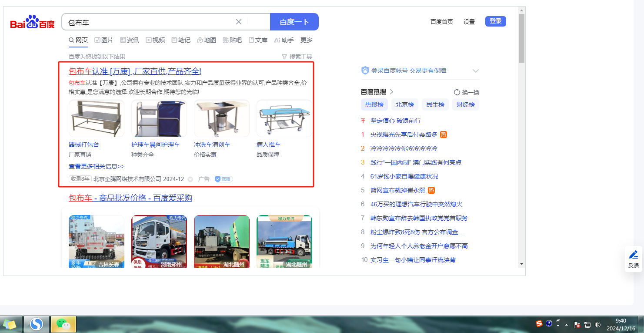Screen dimensions: 644x333
Task: Open the 冲洗车清创车 product name link
Action: (x=212, y=145)
